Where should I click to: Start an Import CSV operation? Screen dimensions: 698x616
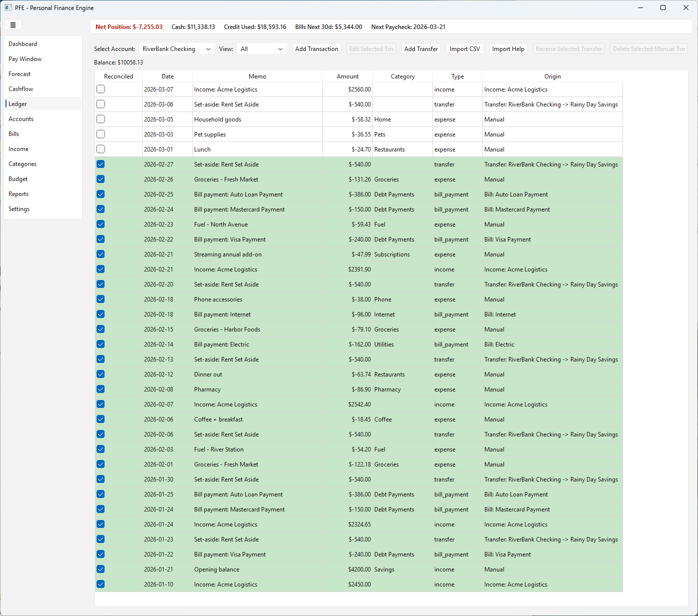point(464,48)
